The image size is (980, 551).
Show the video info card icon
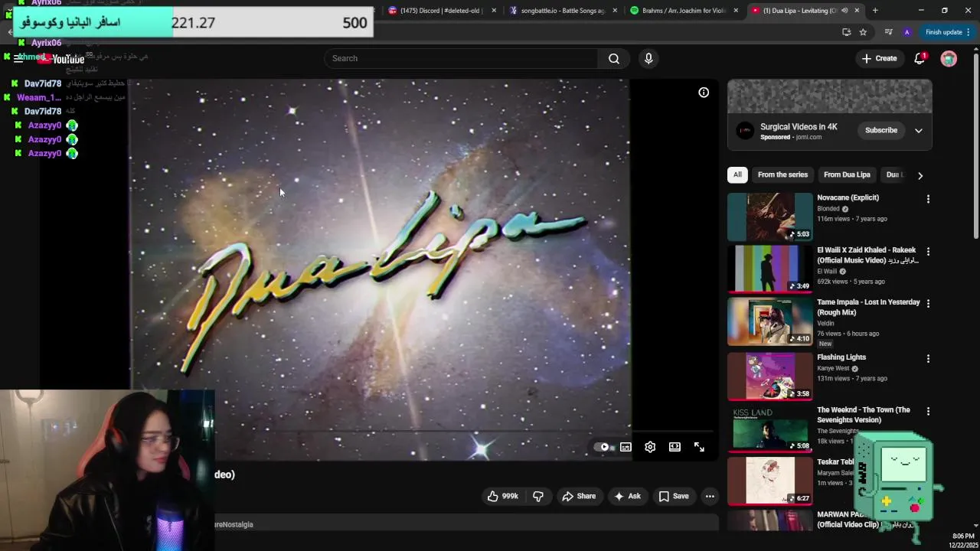coord(704,93)
